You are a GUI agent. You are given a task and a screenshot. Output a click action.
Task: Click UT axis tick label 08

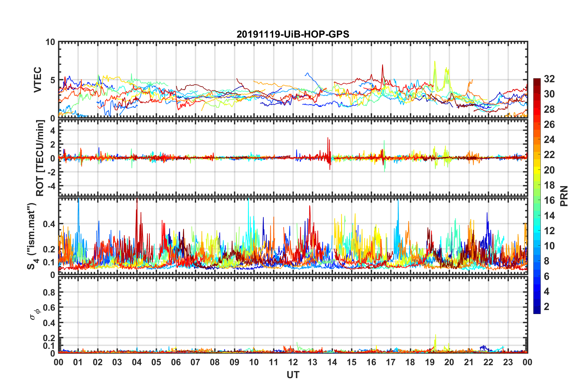click(215, 362)
